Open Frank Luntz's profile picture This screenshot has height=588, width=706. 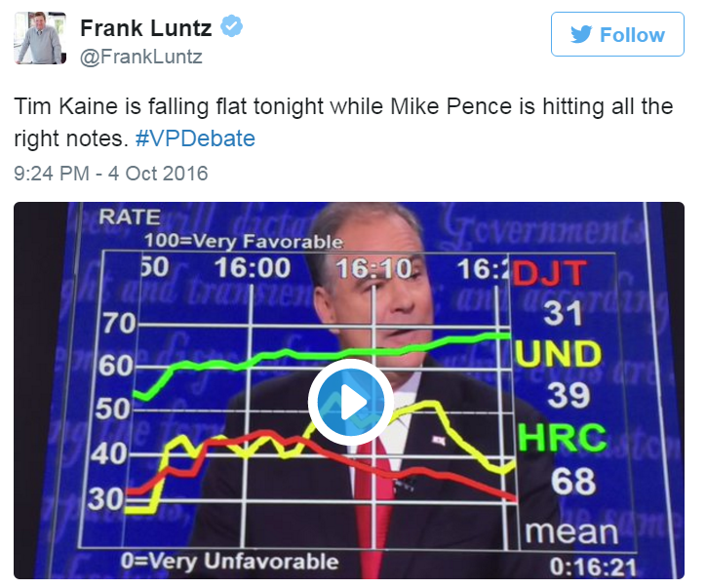point(40,38)
